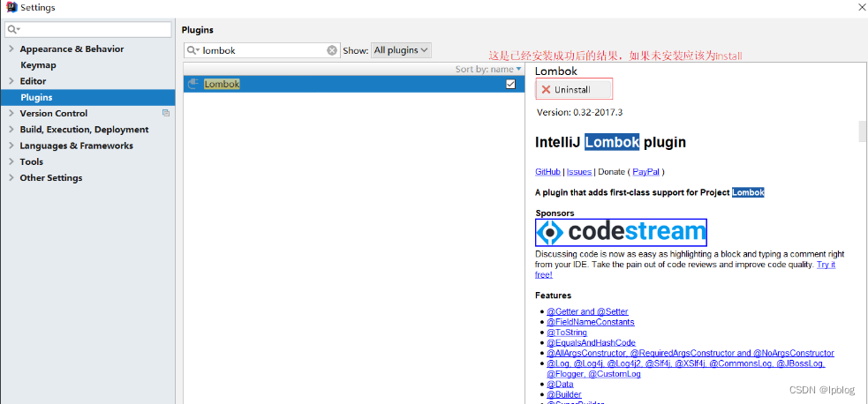Expand the Languages & Frameworks arrow
The width and height of the screenshot is (868, 404).
pos(11,146)
